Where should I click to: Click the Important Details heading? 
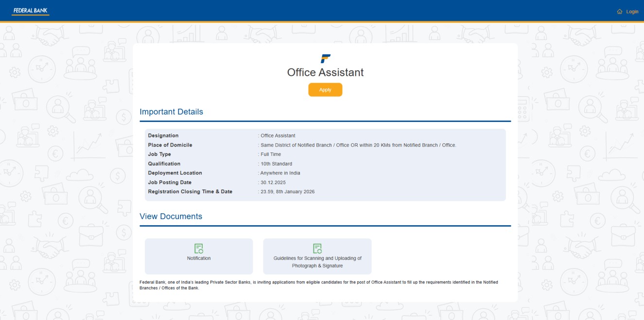pos(171,112)
